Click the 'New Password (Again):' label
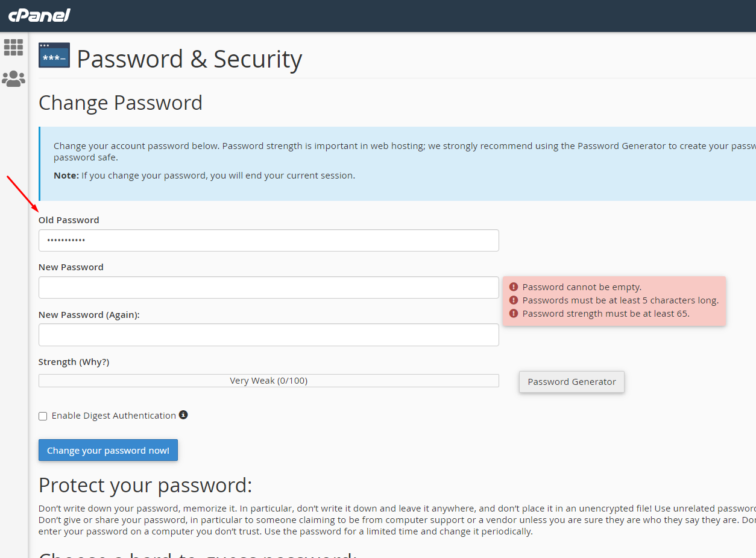756x558 pixels. click(89, 315)
